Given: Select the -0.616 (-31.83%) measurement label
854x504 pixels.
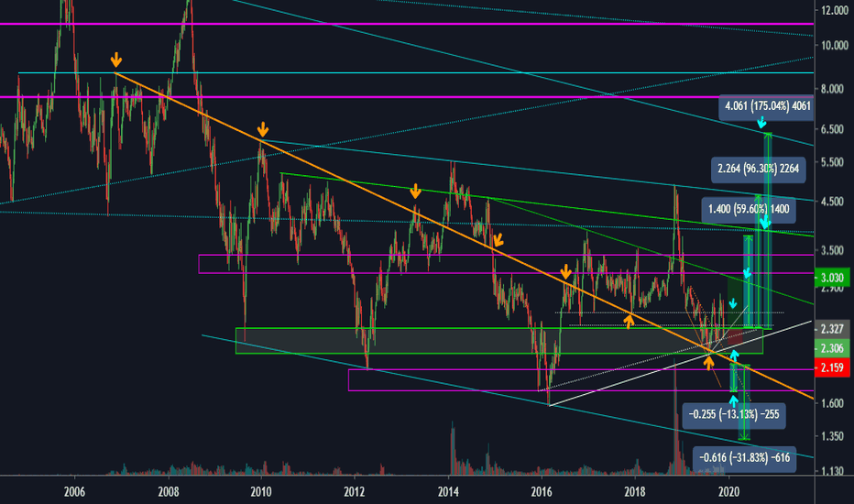Looking at the screenshot, I should click(745, 457).
